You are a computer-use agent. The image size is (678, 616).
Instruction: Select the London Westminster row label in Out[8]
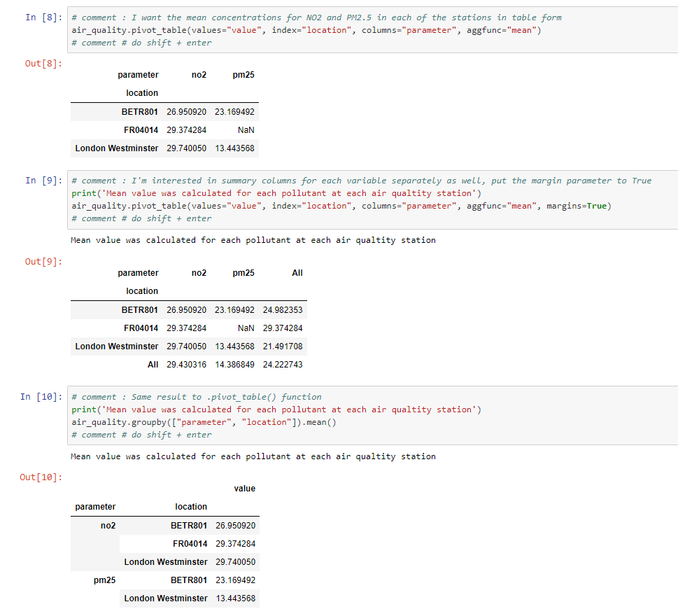pos(117,148)
